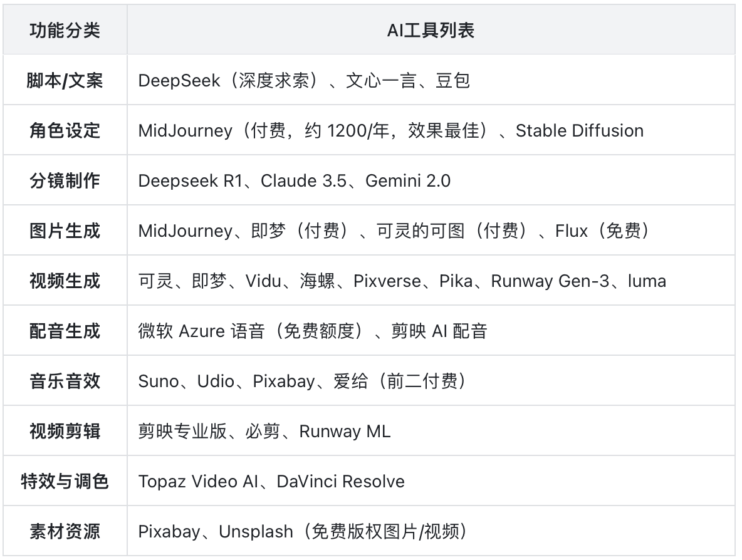This screenshot has height=560, width=742.
Task: Select the 视频生成 row label
Action: [x=65, y=281]
